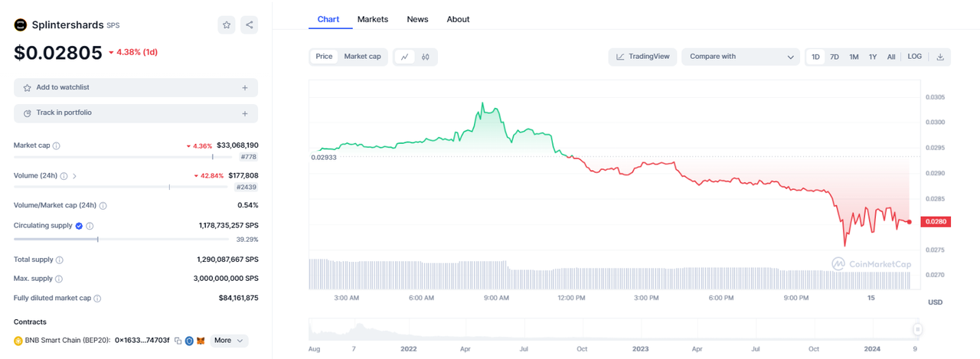Click the 1,178,735,257 SPS circulating supply value

click(228, 226)
